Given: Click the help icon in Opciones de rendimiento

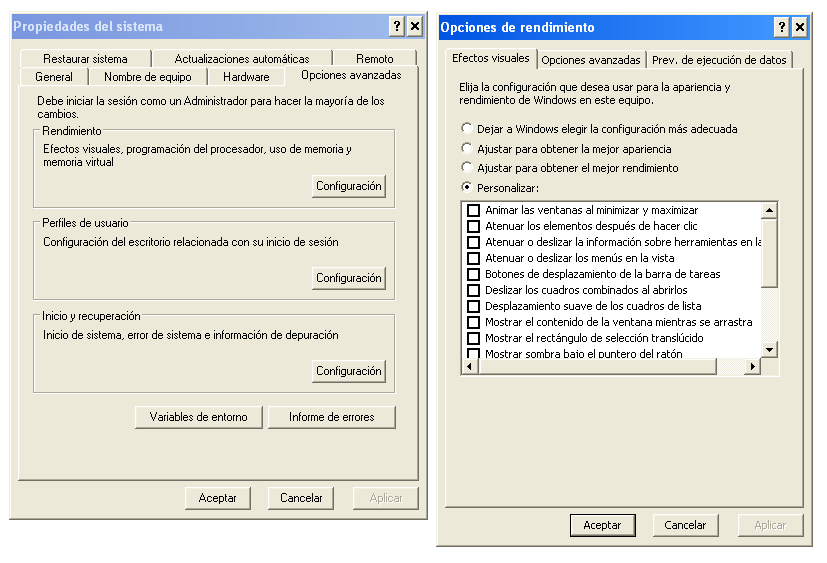Looking at the screenshot, I should [x=782, y=27].
